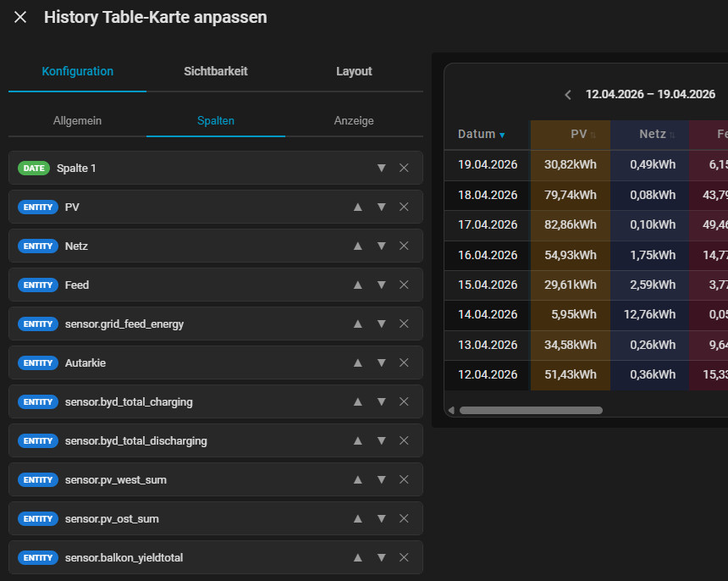Open the Anzeige sub-tab
This screenshot has height=581, width=728.
(354, 120)
